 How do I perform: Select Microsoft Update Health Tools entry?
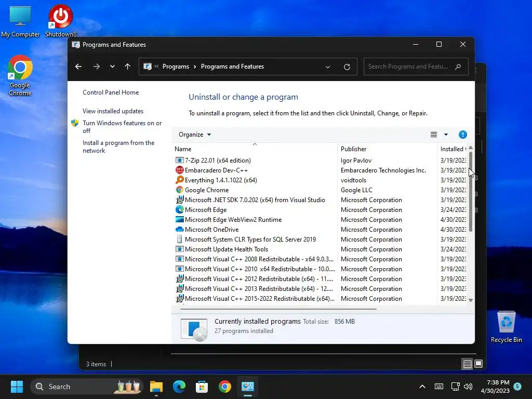pyautogui.click(x=227, y=249)
